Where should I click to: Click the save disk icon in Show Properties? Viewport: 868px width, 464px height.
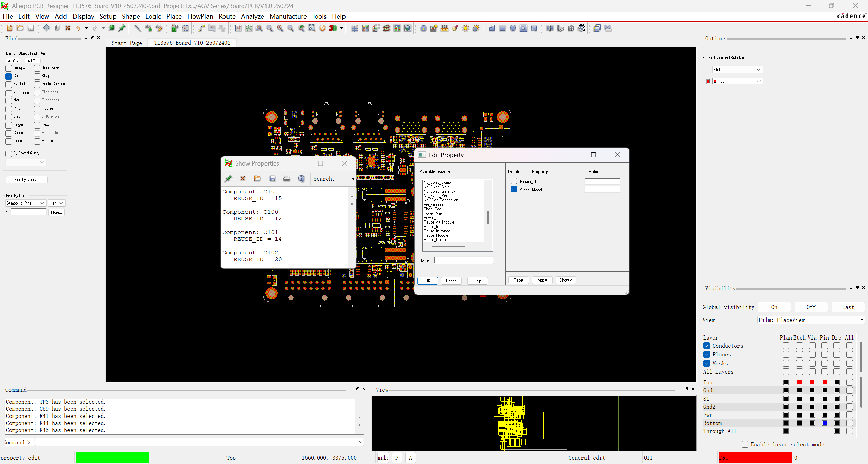click(x=272, y=178)
